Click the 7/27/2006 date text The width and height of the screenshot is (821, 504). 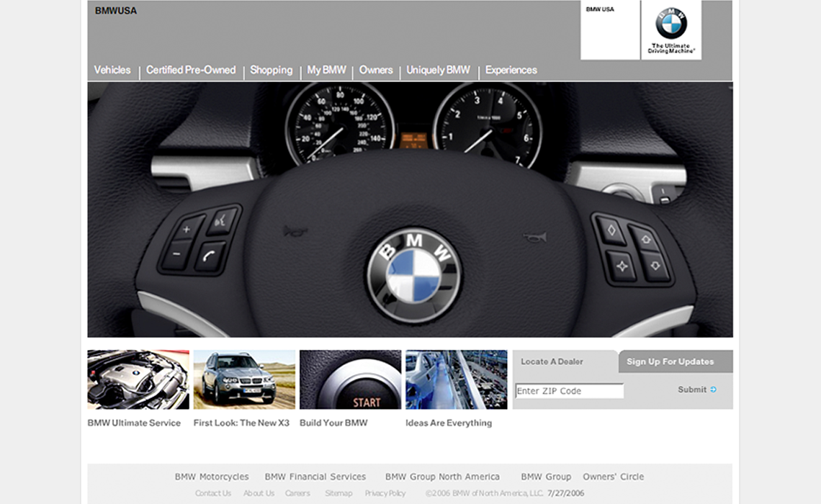click(x=565, y=493)
